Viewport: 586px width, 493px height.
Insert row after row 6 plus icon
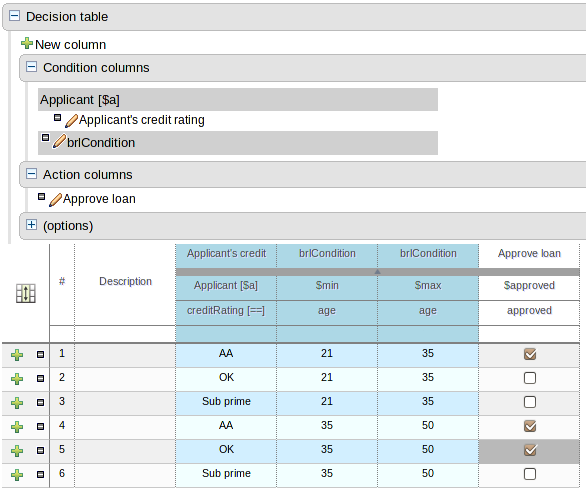pos(17,475)
